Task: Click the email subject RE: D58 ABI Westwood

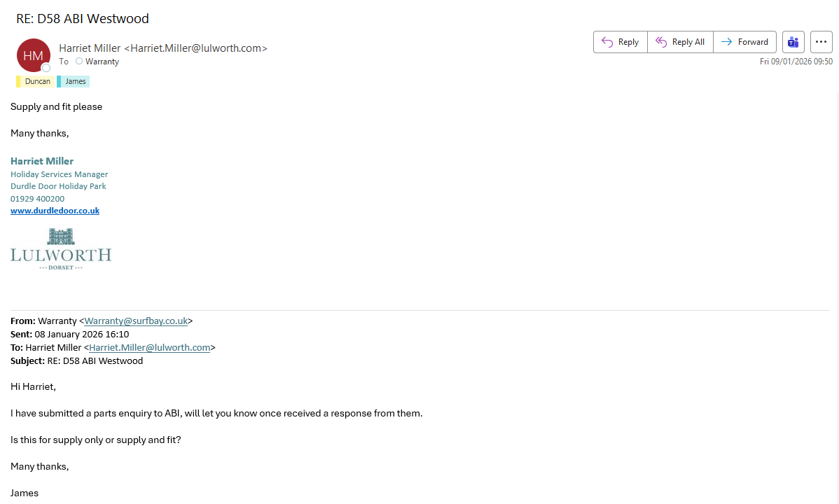Action: point(83,19)
